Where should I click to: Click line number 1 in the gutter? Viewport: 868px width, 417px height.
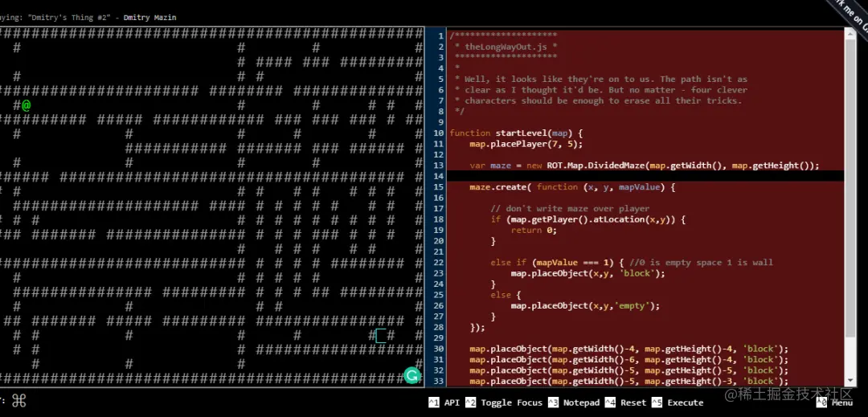pos(440,36)
